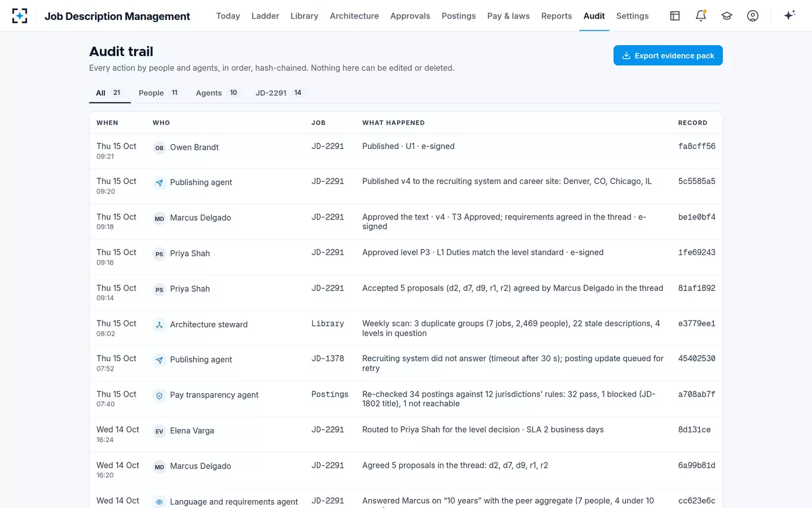
Task: Click the app logo icon
Action: coord(20,16)
